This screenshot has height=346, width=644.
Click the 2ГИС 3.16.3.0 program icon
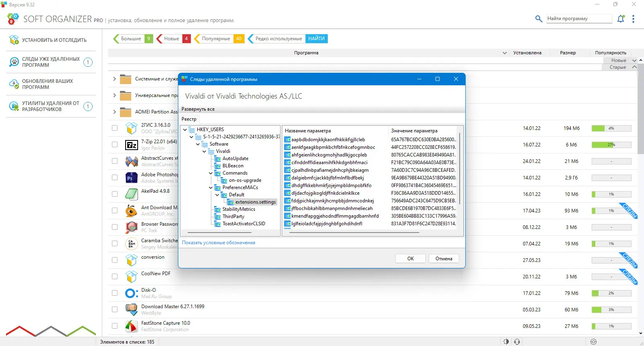[132, 128]
